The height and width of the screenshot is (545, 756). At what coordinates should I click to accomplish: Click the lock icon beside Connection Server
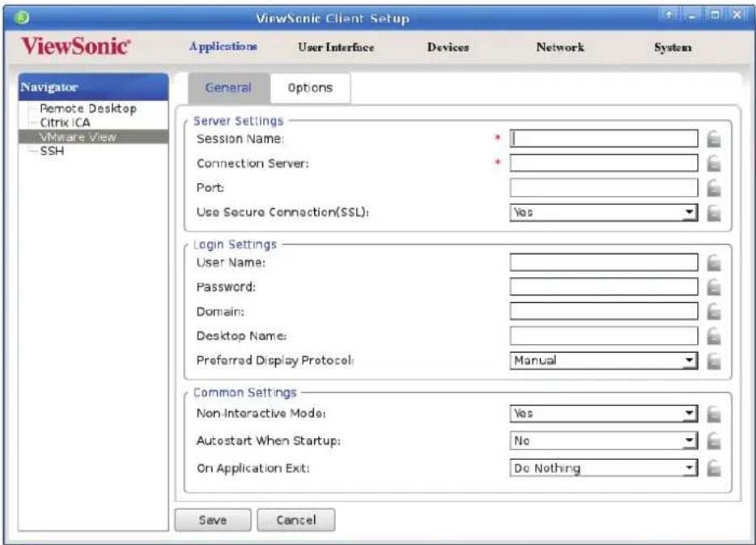[x=714, y=164]
